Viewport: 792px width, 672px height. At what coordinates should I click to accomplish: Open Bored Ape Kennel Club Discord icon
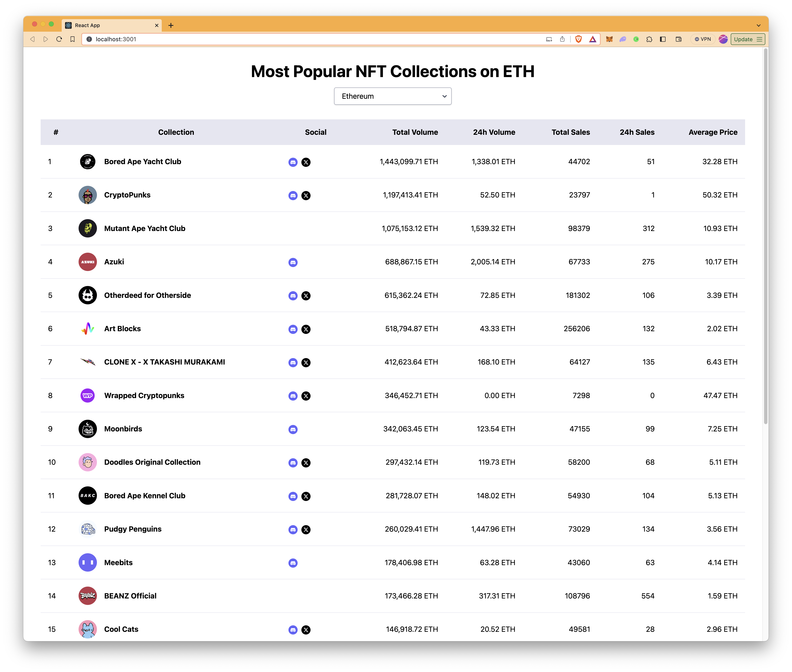(293, 496)
